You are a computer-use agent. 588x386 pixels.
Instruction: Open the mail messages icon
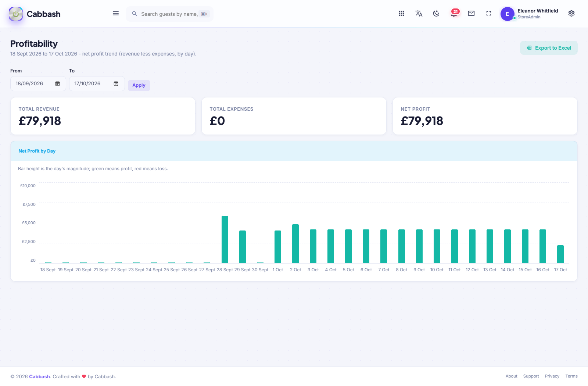[x=471, y=14]
